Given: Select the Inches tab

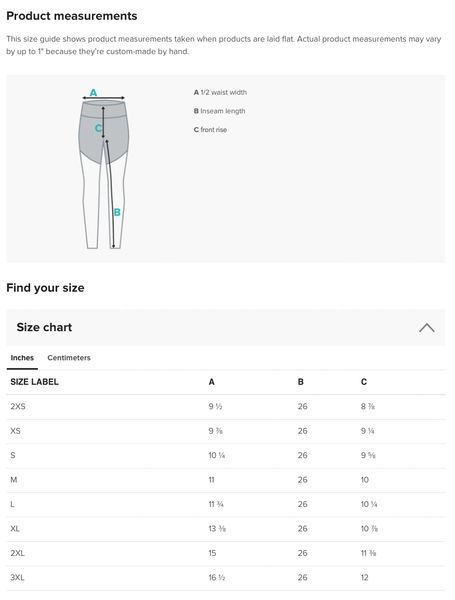Looking at the screenshot, I should pyautogui.click(x=22, y=358).
